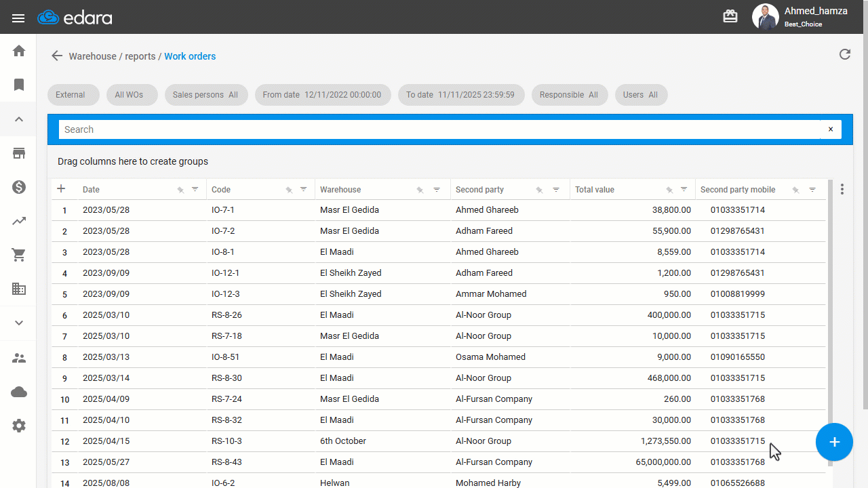Open the To date filter chip
Screen dimensions: 868x488
pos(461,95)
